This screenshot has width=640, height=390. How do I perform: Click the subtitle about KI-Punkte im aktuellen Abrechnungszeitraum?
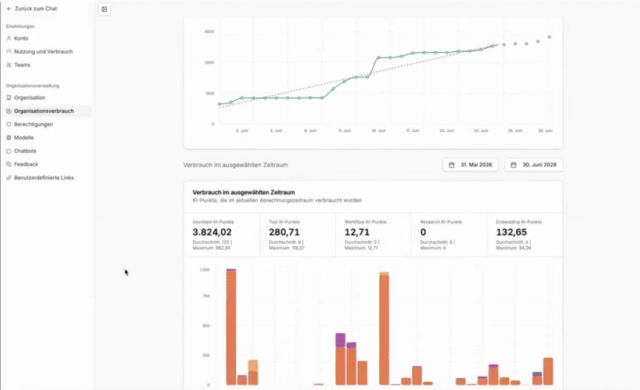[x=277, y=200]
